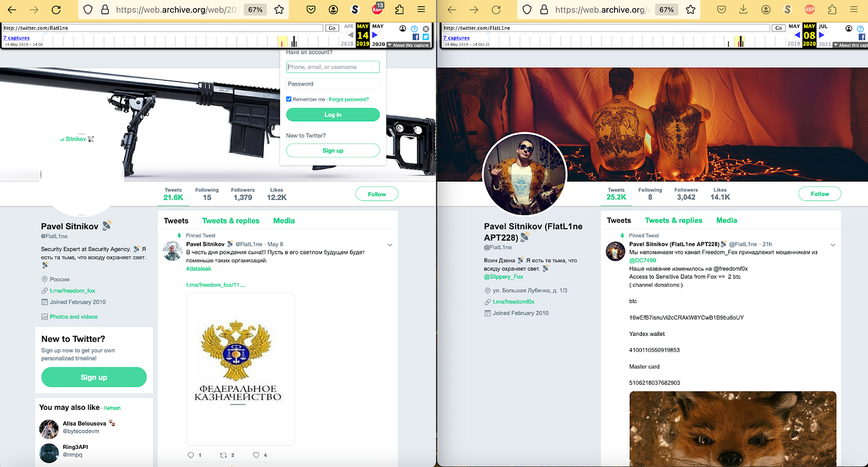
Task: Share capture on Twitter in left Wayback toolbar
Action: click(426, 37)
